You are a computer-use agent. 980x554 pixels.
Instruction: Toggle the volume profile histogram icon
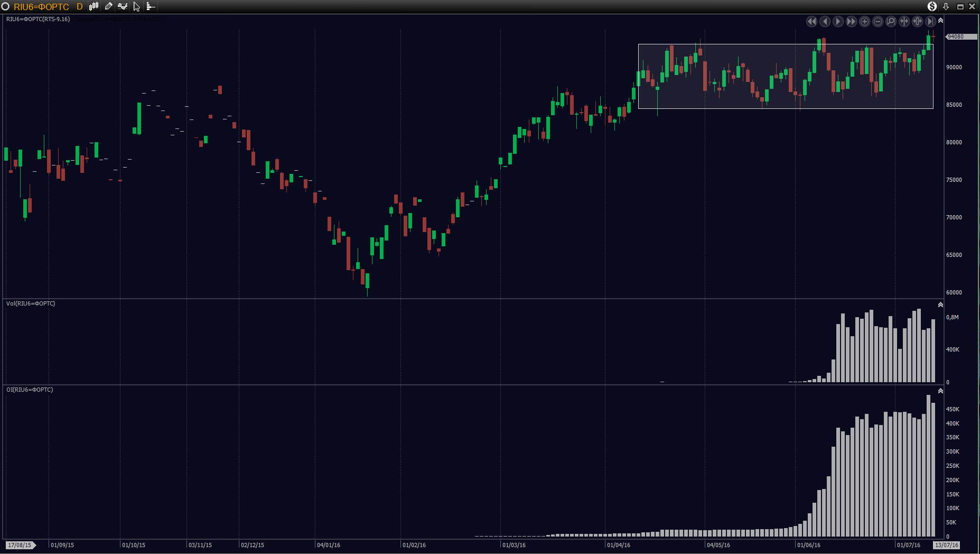[x=151, y=6]
